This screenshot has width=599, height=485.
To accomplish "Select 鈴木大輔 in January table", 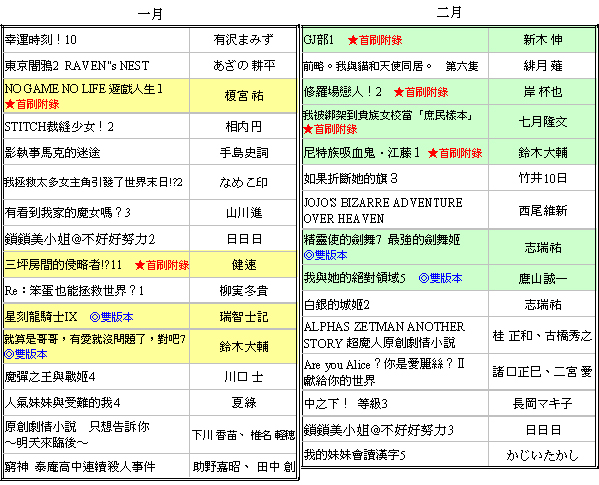I will click(244, 346).
